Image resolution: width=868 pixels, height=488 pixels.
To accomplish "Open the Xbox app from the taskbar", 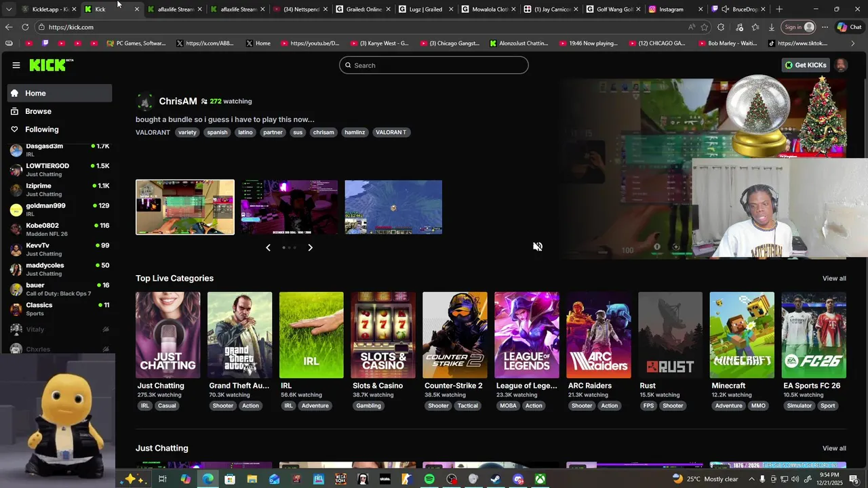I will [540, 479].
